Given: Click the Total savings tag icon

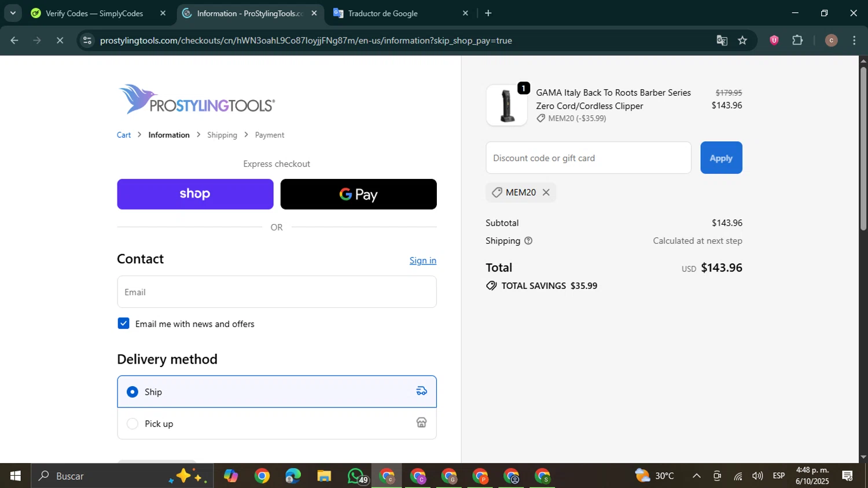Looking at the screenshot, I should pos(491,285).
